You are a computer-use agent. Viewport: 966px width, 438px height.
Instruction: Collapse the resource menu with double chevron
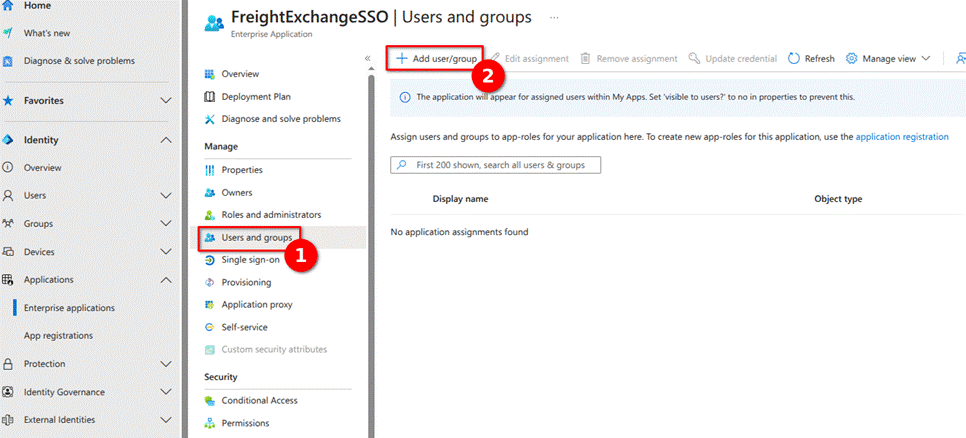point(368,58)
